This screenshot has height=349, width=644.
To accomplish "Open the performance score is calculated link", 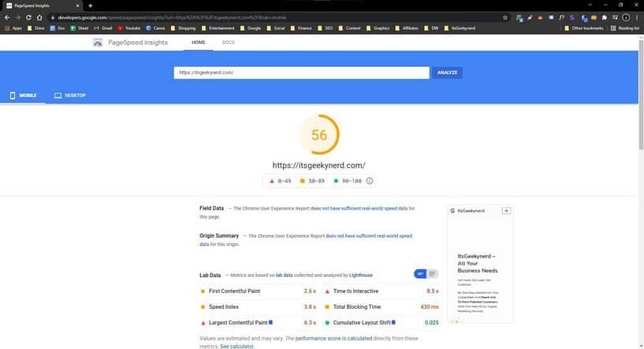I will pyautogui.click(x=333, y=338).
